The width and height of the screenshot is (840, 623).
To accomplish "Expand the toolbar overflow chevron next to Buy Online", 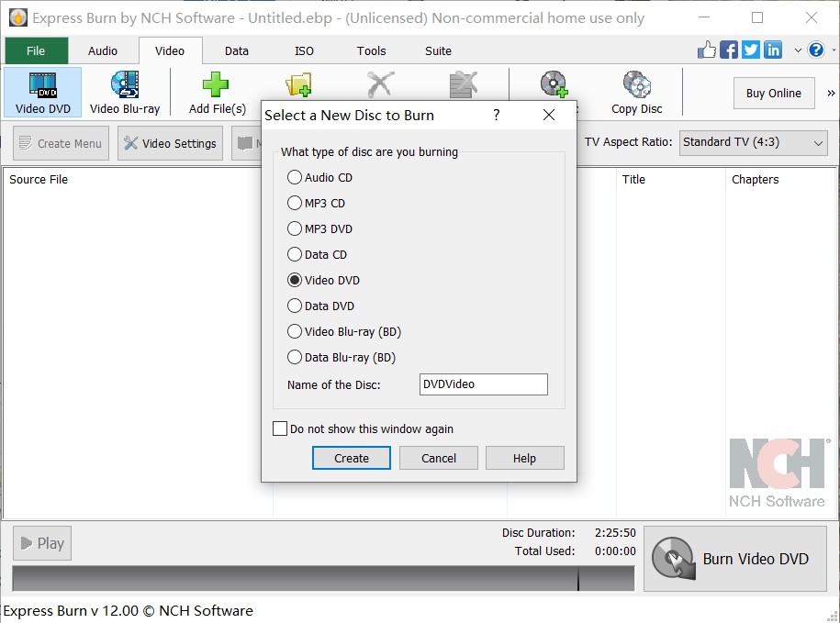I will [831, 92].
